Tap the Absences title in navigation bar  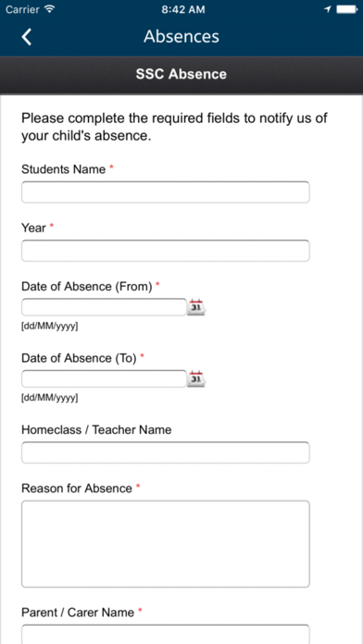[181, 37]
